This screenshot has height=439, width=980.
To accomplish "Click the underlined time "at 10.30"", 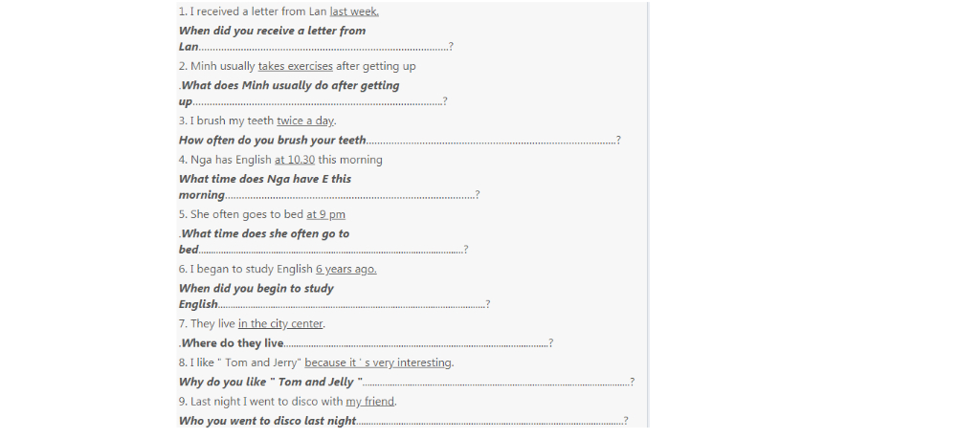I will (x=295, y=160).
